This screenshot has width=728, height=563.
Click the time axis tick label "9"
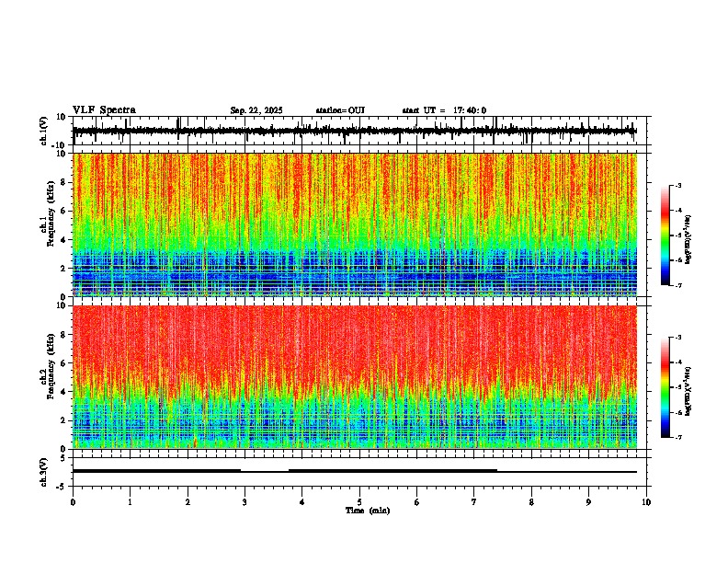(588, 502)
